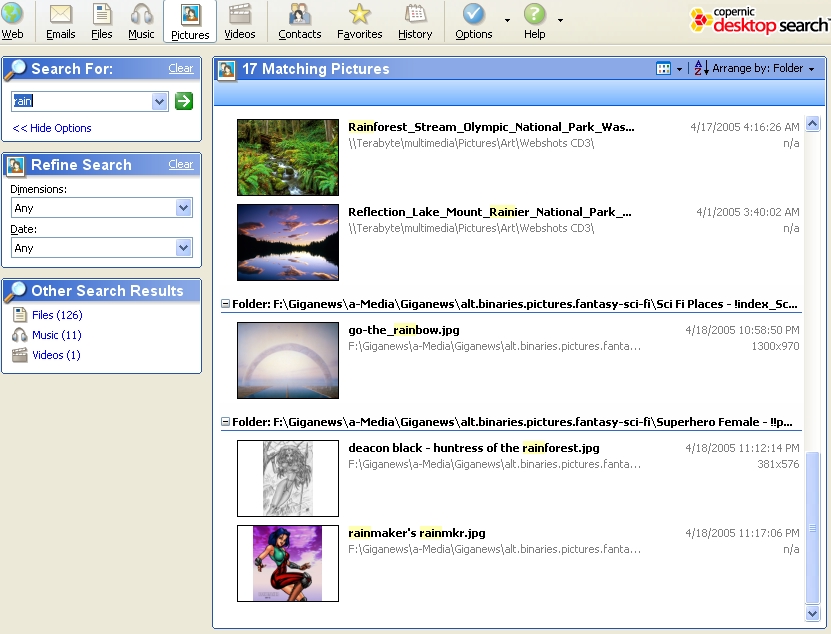Open the Arrange by: Folder dropdown

[763, 68]
